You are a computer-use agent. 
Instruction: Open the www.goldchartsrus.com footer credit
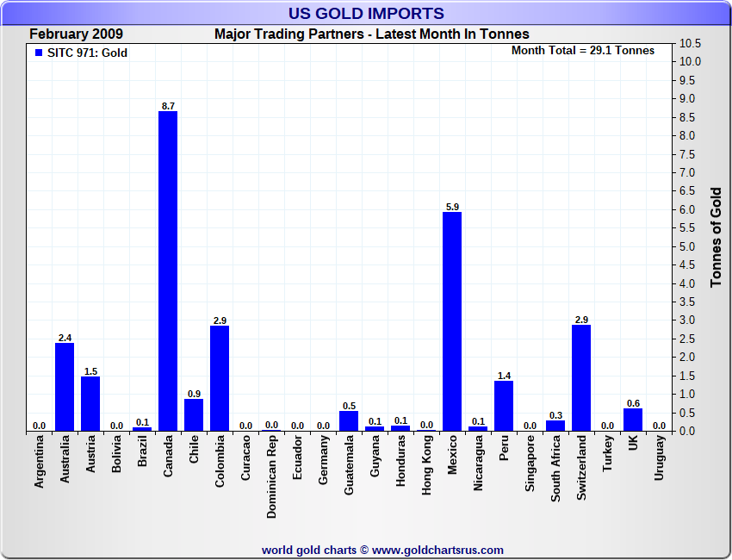[x=437, y=551]
